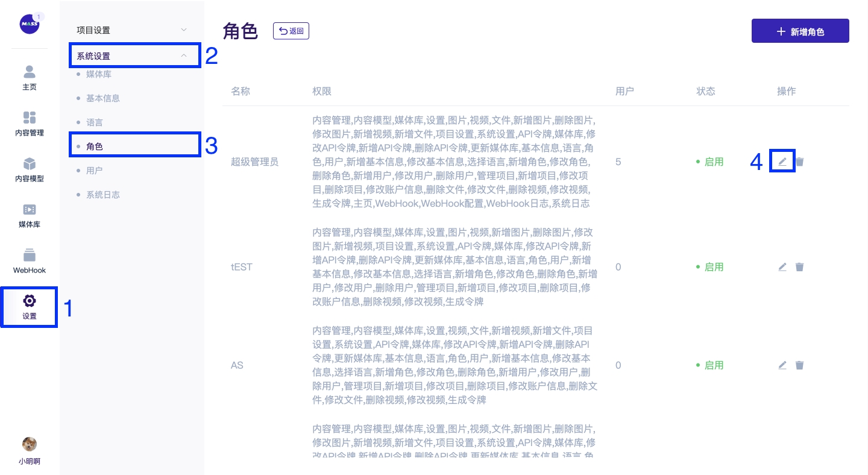Click the 返回 back button

click(291, 31)
